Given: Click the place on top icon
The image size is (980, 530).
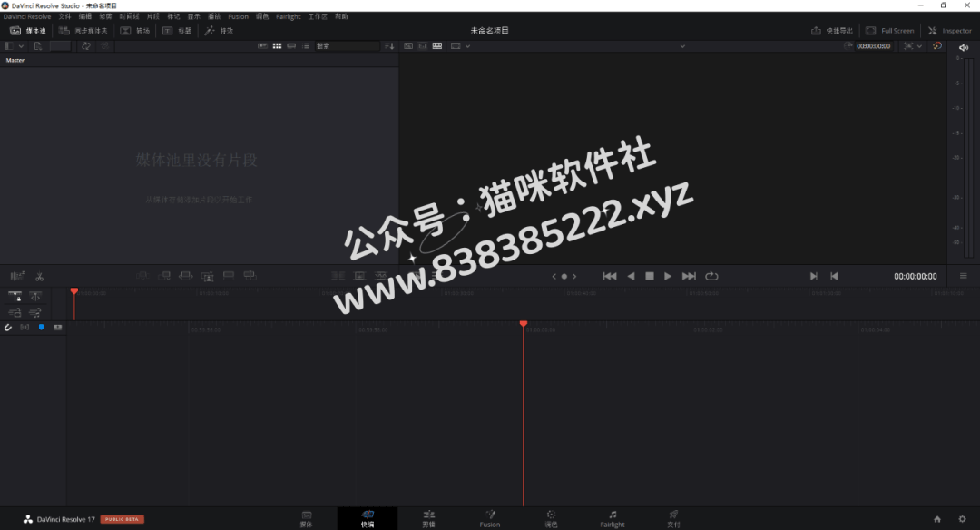Looking at the screenshot, I should 229,276.
